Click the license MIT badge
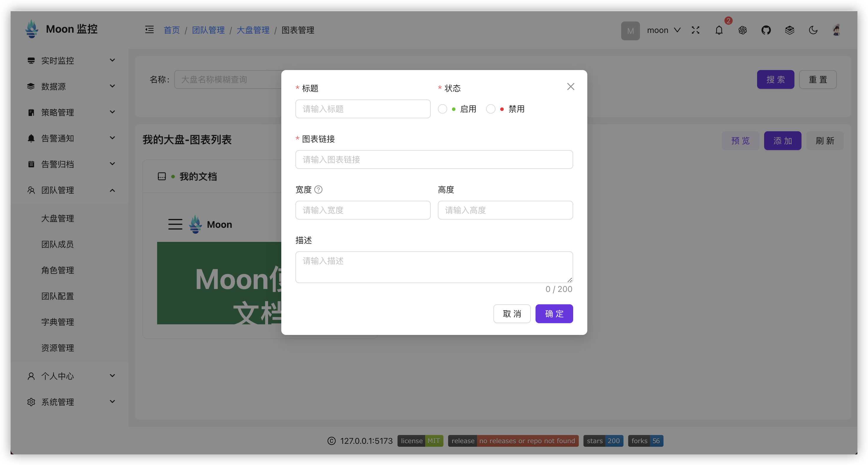The image size is (868, 465). [420, 441]
